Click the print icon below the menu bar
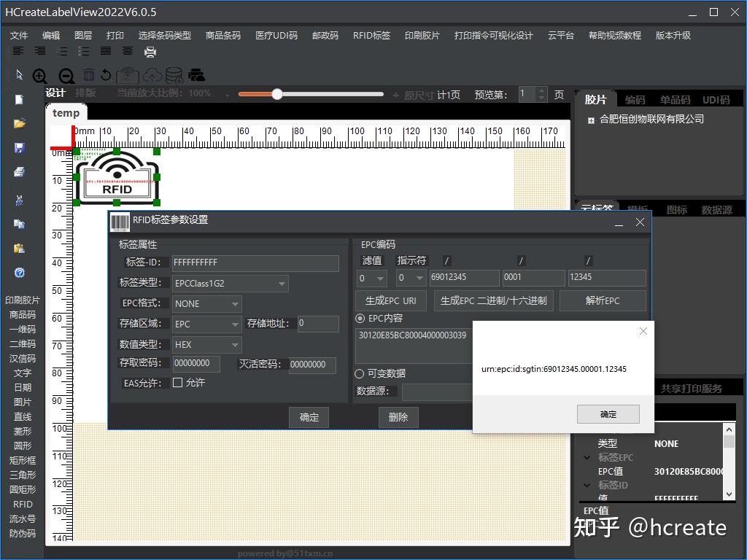This screenshot has width=747, height=560. click(151, 51)
